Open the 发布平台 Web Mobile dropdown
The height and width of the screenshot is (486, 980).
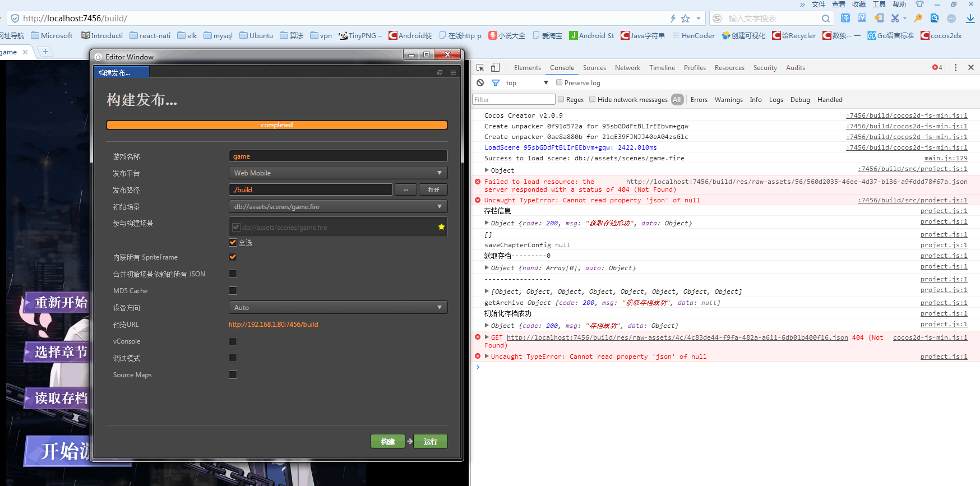tap(338, 173)
